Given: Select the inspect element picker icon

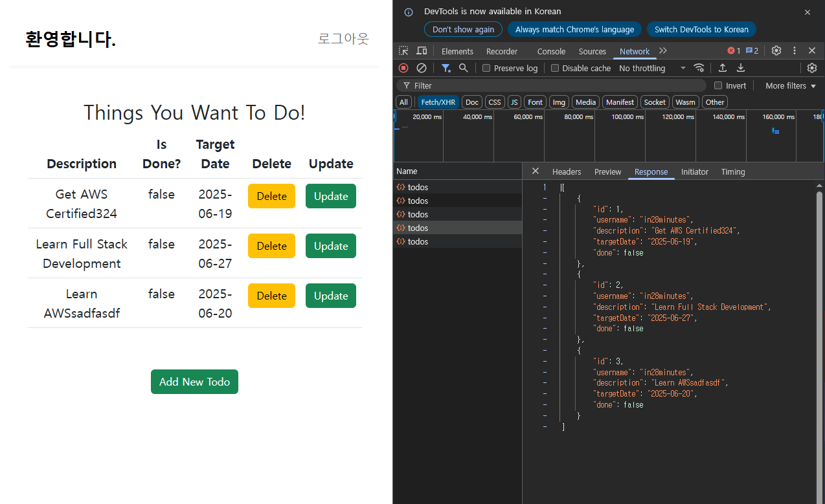Looking at the screenshot, I should tap(403, 50).
